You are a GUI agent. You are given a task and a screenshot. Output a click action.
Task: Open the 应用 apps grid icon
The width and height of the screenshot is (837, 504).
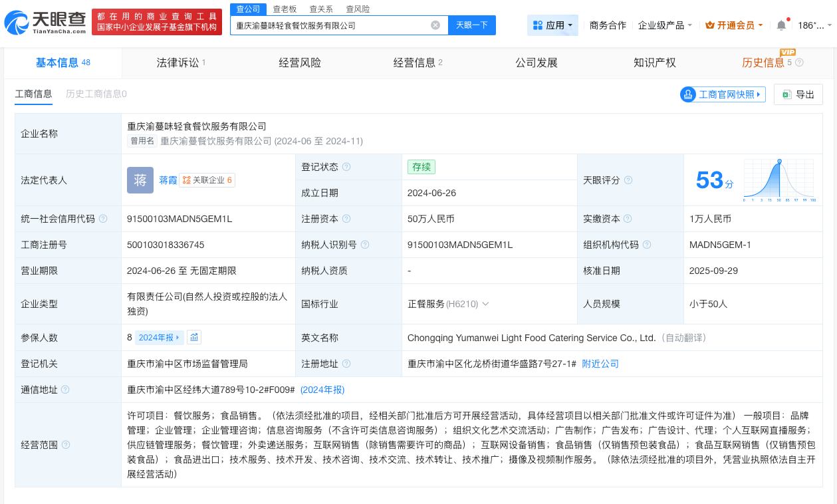click(x=538, y=25)
